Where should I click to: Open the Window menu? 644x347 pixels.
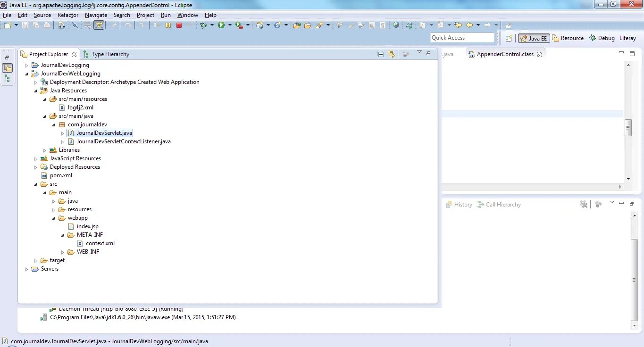(187, 15)
